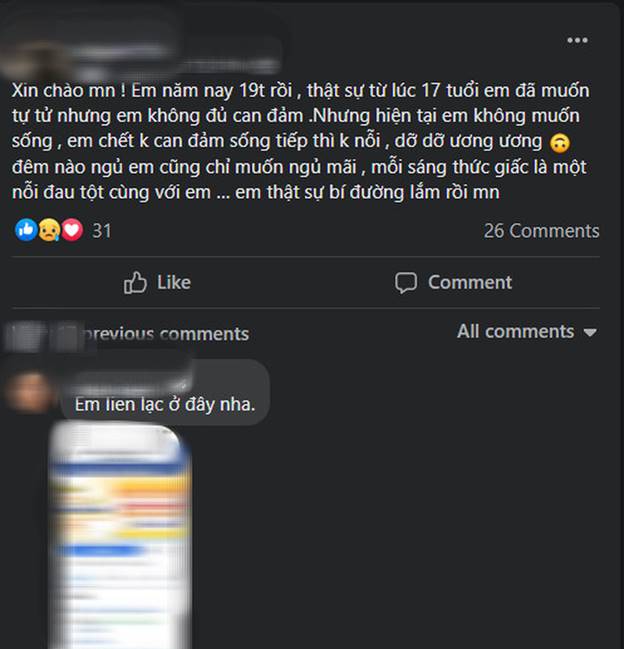Viewport: 624px width, 649px height.
Task: Open the blurred commenter profile picture
Action: coord(30,392)
